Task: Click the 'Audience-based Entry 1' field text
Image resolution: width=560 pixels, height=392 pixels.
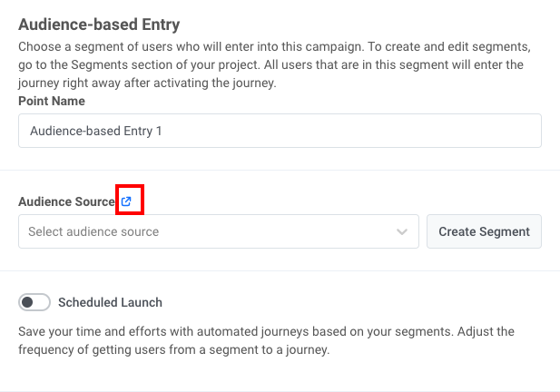Action: [95, 131]
